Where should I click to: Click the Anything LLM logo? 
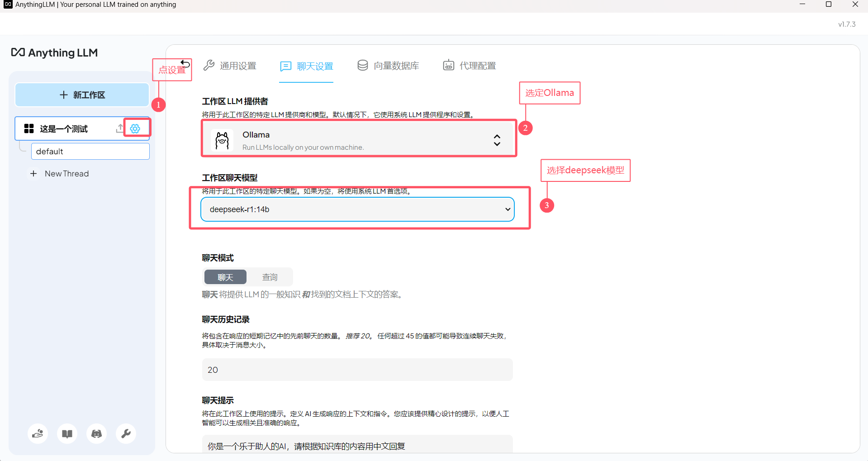click(x=54, y=52)
